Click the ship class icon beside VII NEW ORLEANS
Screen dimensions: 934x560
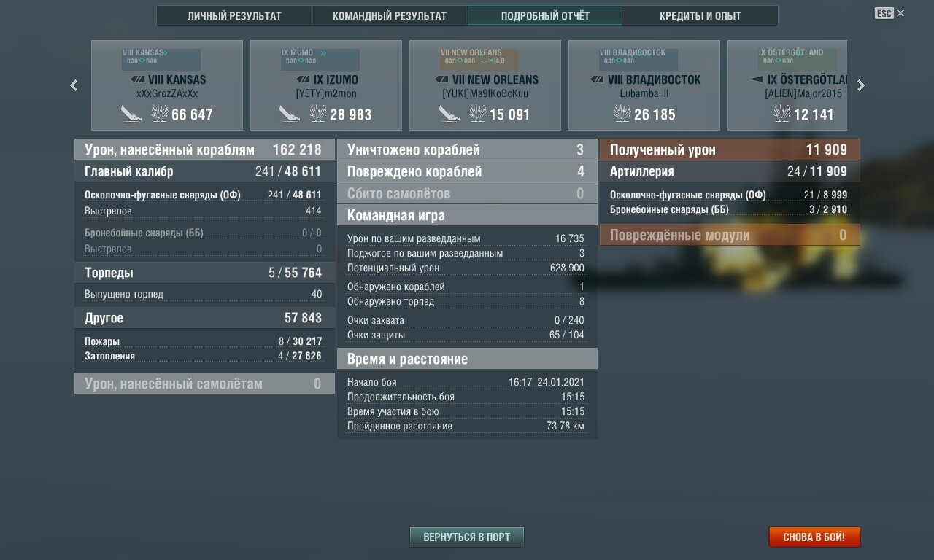(x=441, y=79)
